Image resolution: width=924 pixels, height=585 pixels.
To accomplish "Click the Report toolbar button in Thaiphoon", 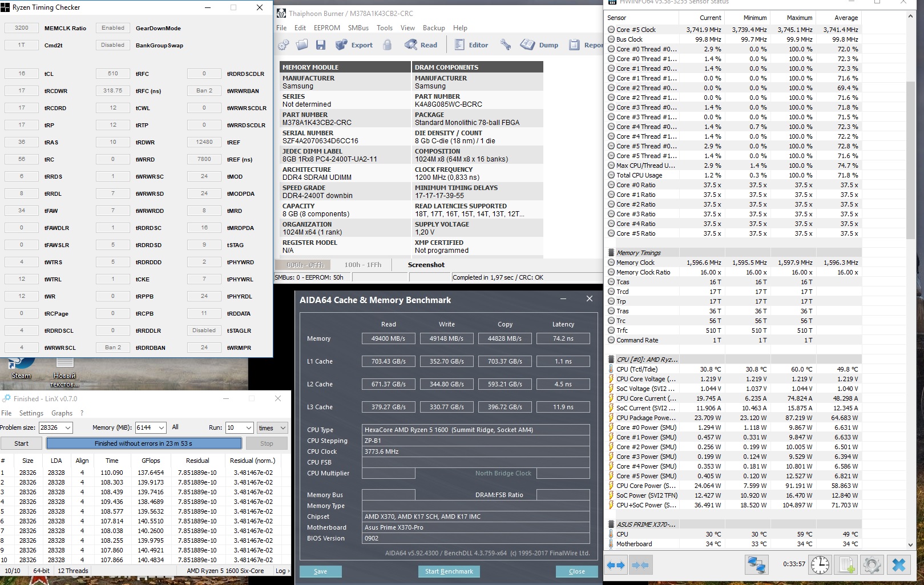I will (586, 45).
